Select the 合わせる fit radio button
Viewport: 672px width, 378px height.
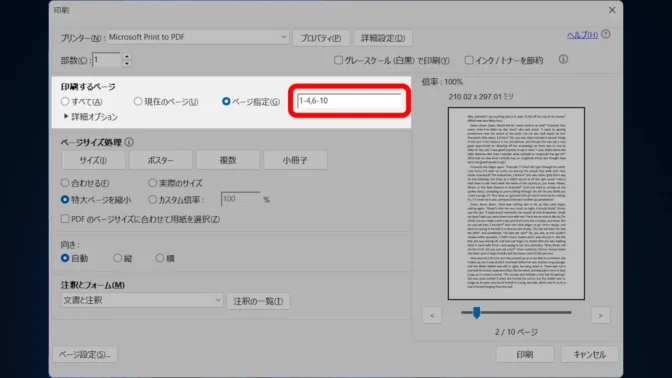pos(65,183)
